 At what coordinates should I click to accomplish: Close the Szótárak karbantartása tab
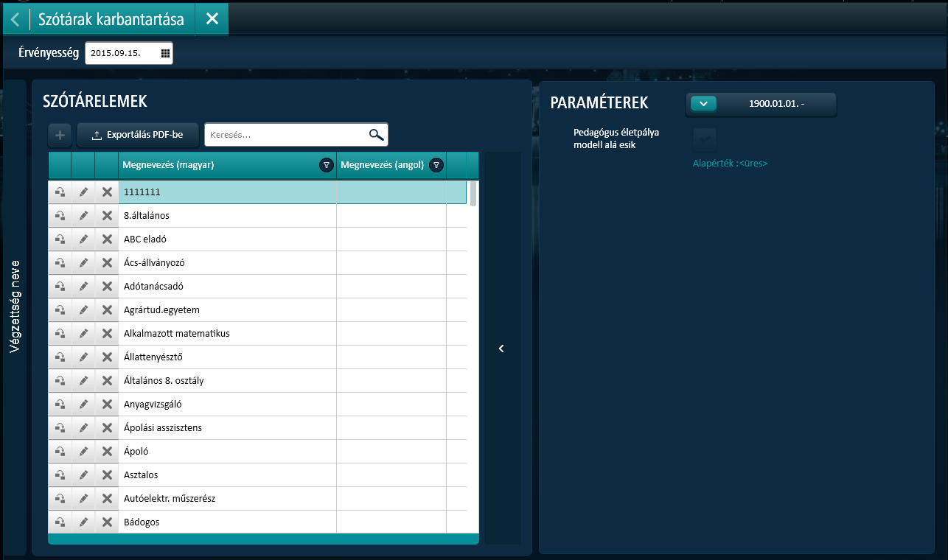click(x=212, y=18)
